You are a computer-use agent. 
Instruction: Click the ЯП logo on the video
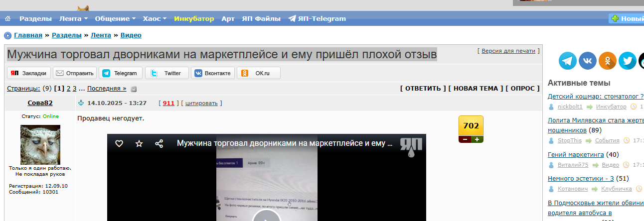coord(412,147)
